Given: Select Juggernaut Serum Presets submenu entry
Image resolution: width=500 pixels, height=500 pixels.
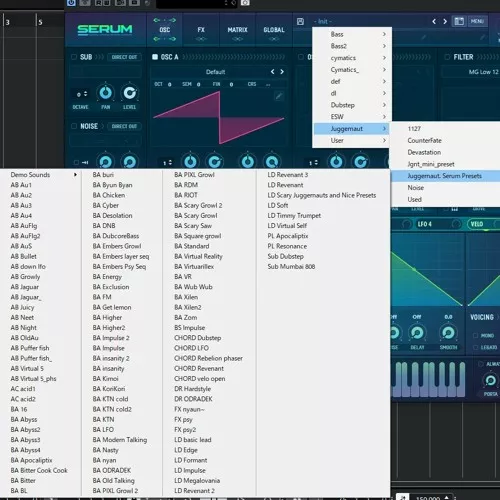Looking at the screenshot, I should click(x=445, y=176).
